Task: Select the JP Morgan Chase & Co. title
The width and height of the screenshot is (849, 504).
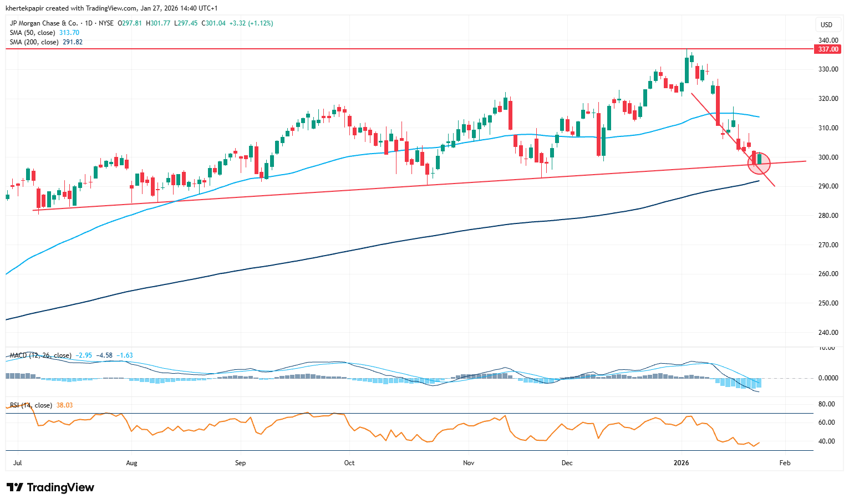Action: pyautogui.click(x=44, y=23)
